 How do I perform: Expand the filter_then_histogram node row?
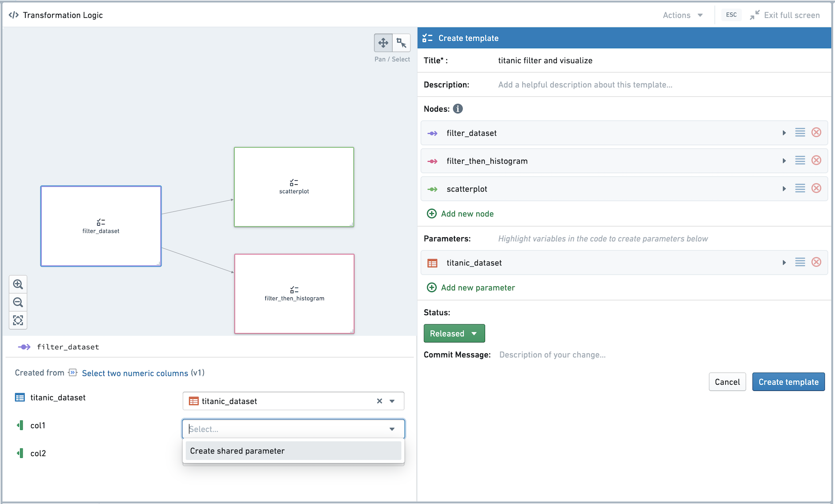point(784,161)
